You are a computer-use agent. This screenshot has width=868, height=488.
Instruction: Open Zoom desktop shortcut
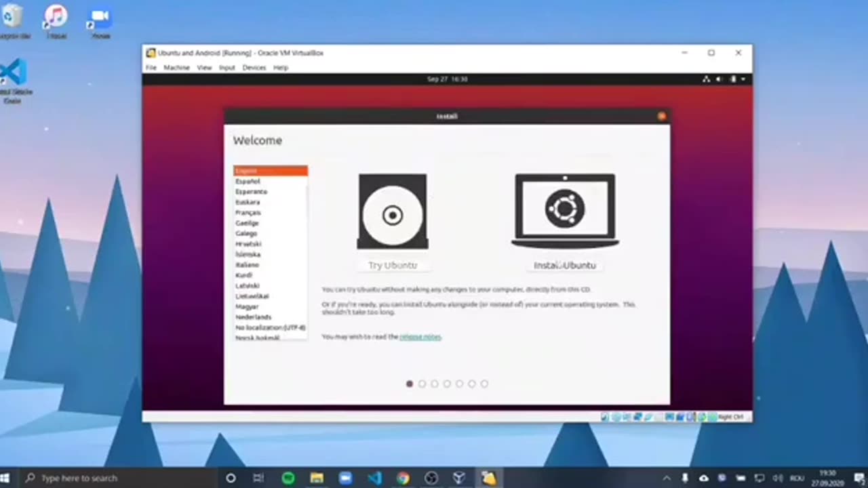pyautogui.click(x=100, y=22)
